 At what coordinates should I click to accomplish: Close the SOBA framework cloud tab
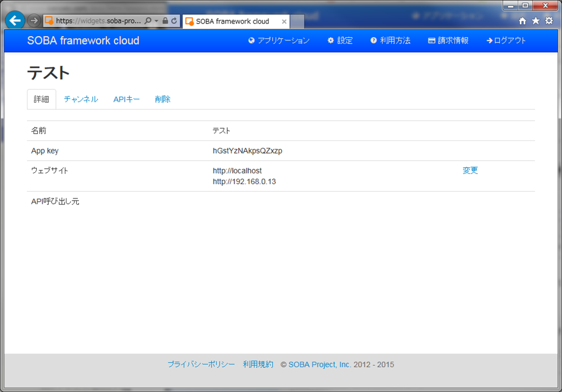tap(284, 21)
